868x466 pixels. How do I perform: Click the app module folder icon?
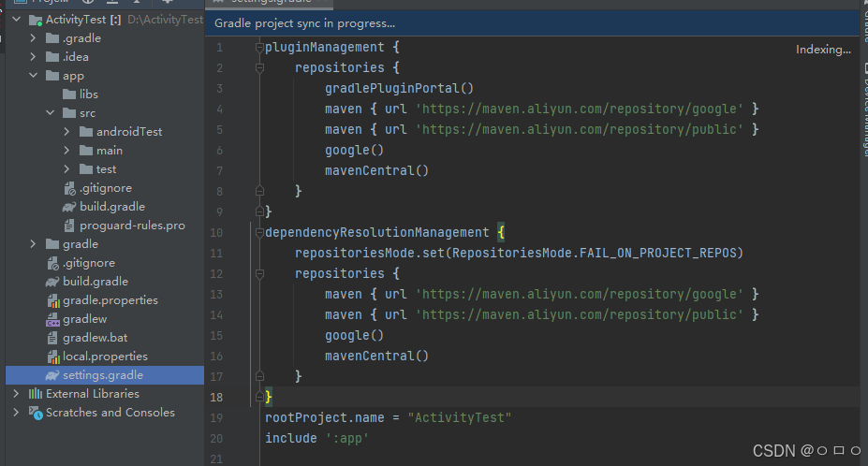click(x=52, y=75)
